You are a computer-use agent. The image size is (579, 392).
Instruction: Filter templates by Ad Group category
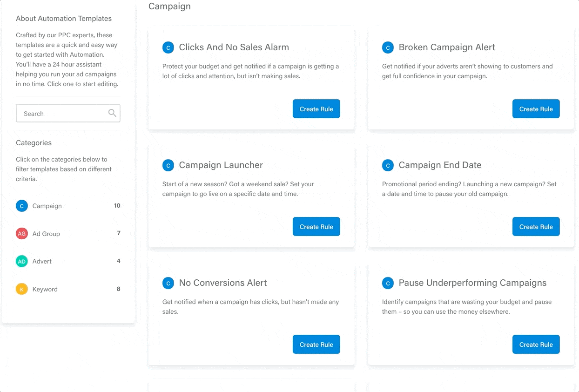68,234
